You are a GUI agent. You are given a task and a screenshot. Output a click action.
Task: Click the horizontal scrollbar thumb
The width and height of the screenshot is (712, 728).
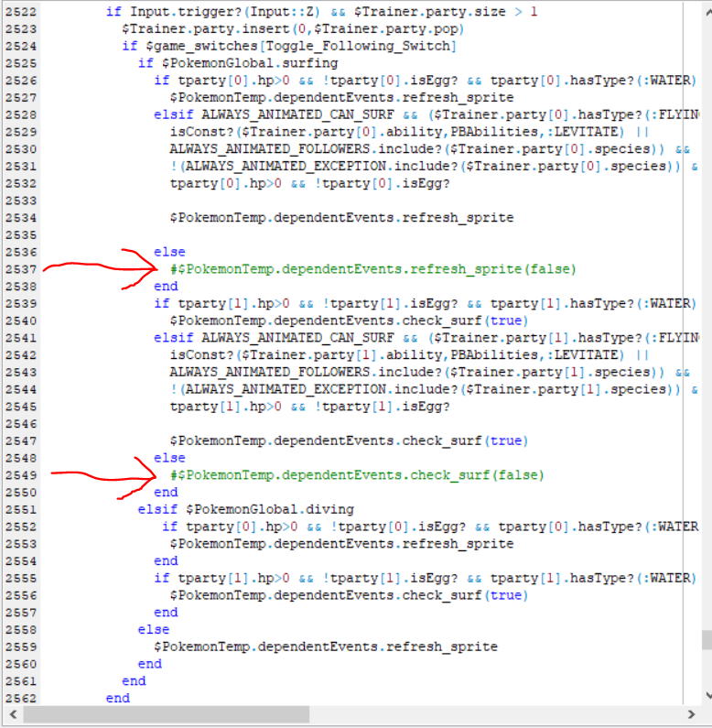coord(167,714)
